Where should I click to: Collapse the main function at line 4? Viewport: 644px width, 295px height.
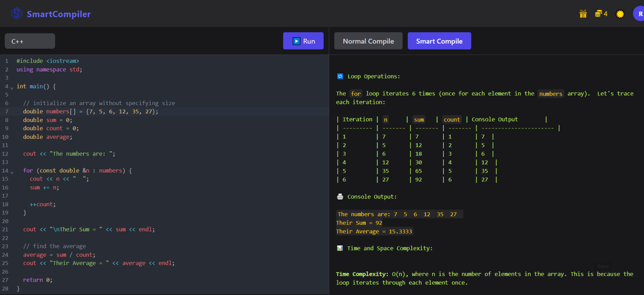coord(12,88)
